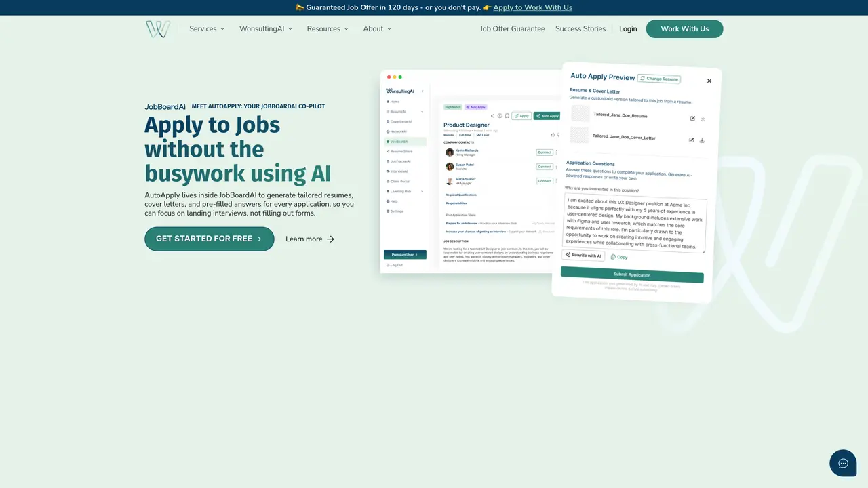Edit the Tailored_Jane_Doe_Resume file
This screenshot has height=488, width=868.
(x=692, y=118)
